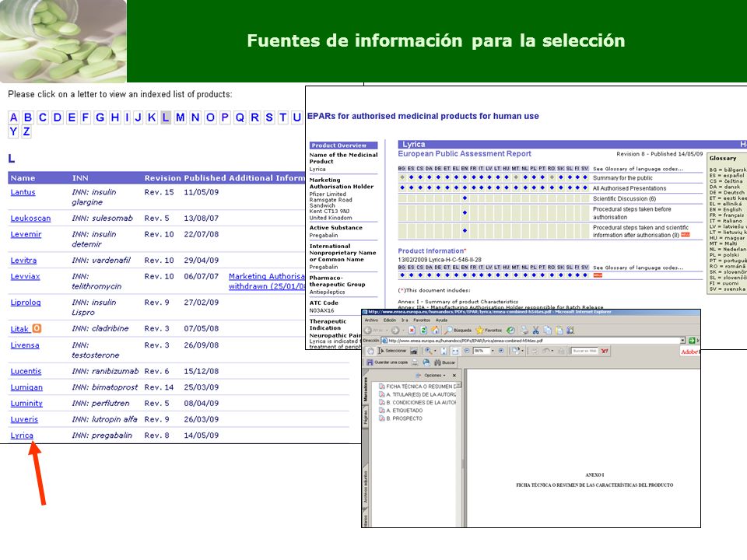Open the Opciones dropdown in bookmarks panel

[434, 375]
